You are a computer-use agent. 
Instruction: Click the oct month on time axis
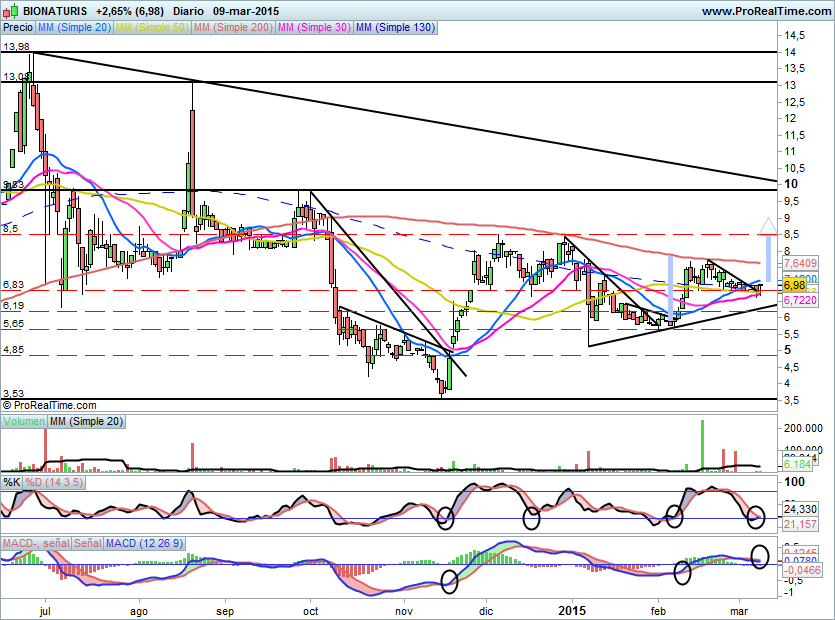(310, 611)
